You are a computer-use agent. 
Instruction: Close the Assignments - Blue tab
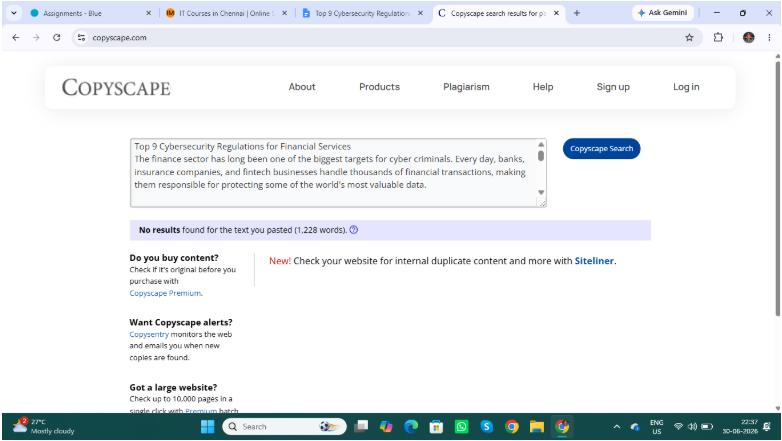(148, 13)
